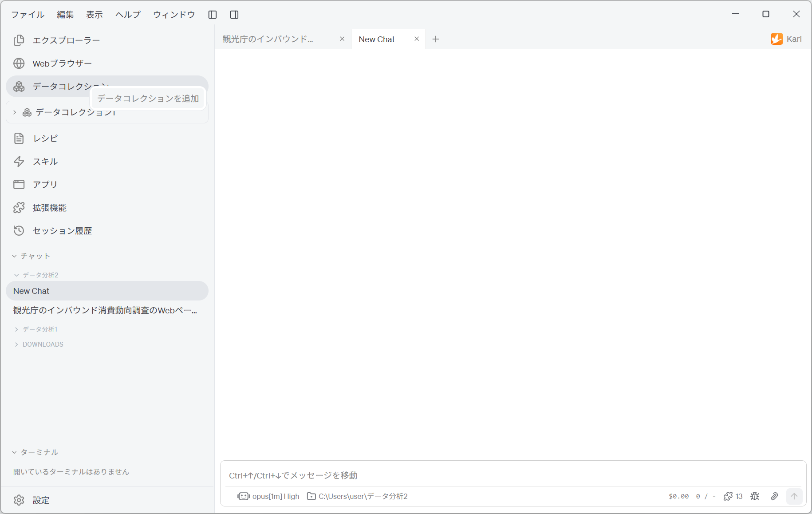Open the ファイル menu
The height and width of the screenshot is (514, 812).
28,15
